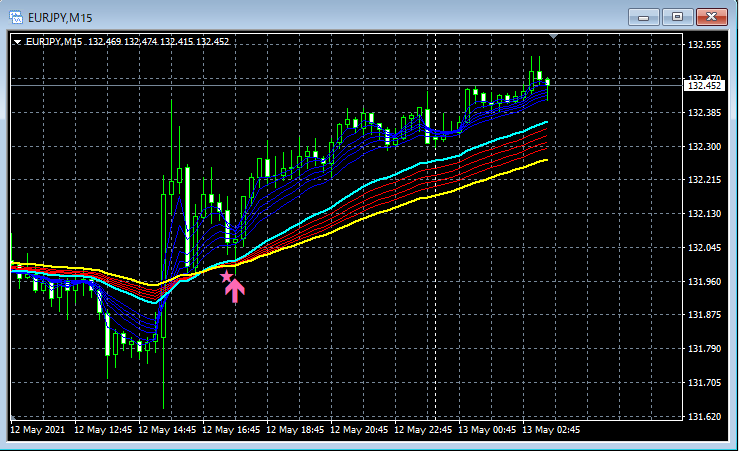Image resolution: width=740 pixels, height=451 pixels.
Task: Click the 131.875 price scale label
Action: (704, 315)
